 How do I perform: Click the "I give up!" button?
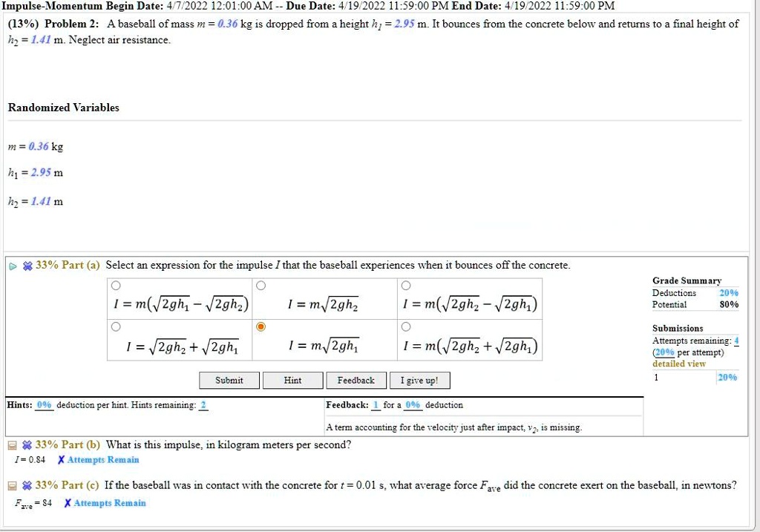coord(419,380)
